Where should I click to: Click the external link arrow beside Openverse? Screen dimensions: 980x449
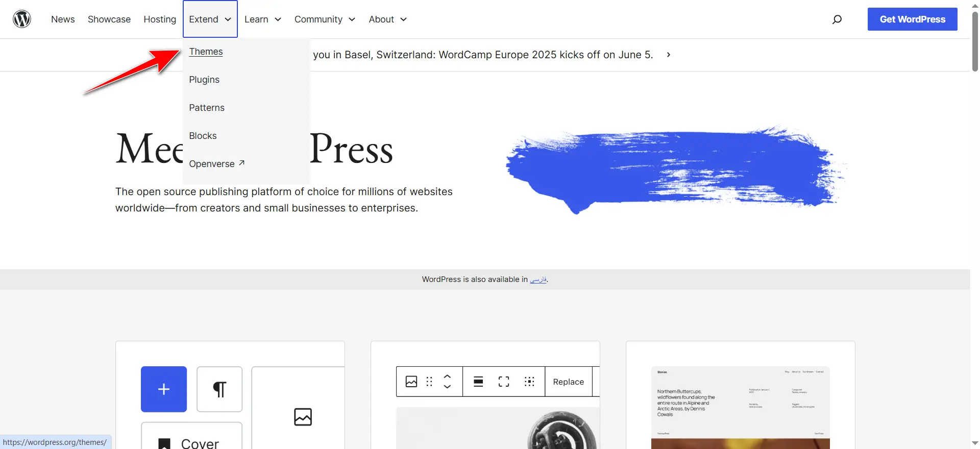tap(242, 163)
